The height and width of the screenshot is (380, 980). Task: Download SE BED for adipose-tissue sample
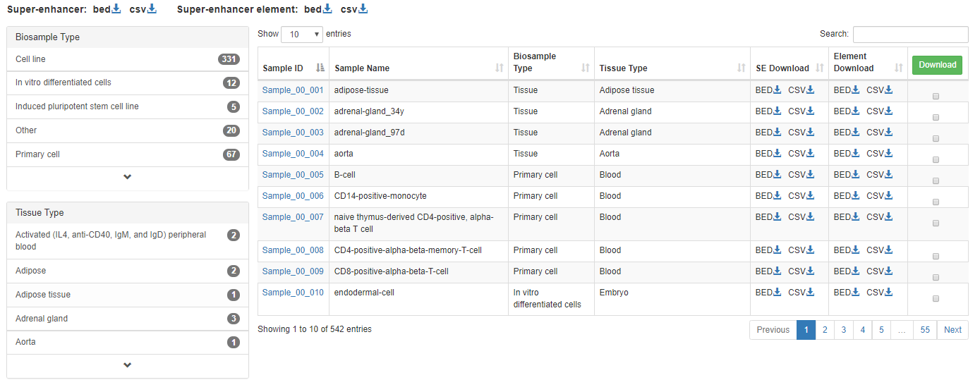coord(768,90)
